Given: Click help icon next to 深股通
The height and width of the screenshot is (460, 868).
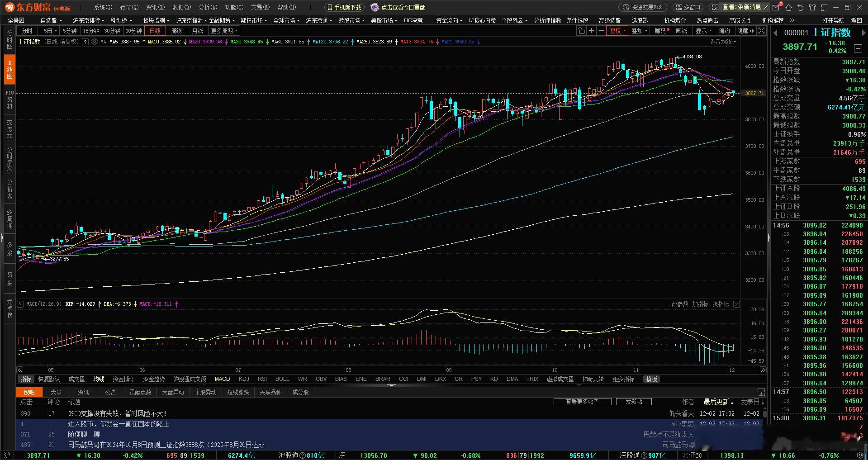Looking at the screenshot, I should (645, 455).
